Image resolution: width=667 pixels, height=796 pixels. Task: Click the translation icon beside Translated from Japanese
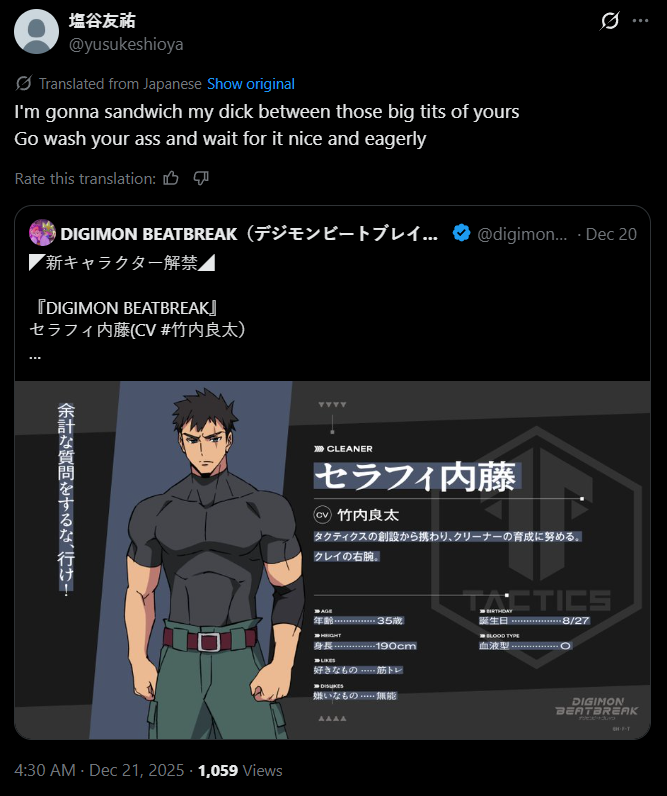pos(24,83)
